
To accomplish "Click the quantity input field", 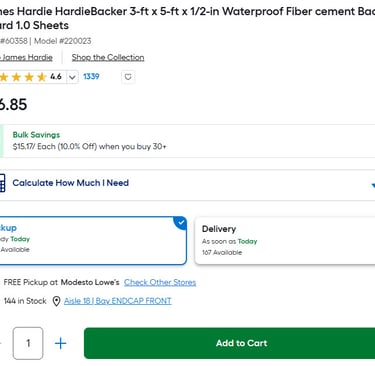I will pyautogui.click(x=28, y=343).
